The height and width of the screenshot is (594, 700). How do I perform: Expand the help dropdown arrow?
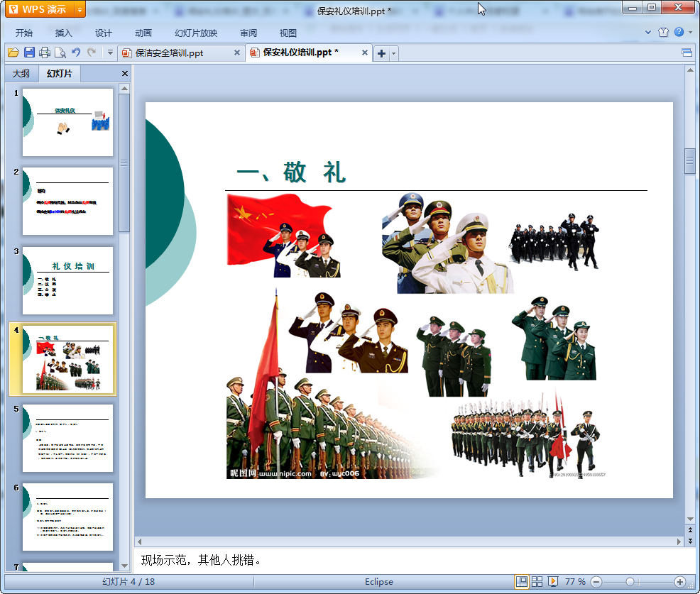(690, 32)
